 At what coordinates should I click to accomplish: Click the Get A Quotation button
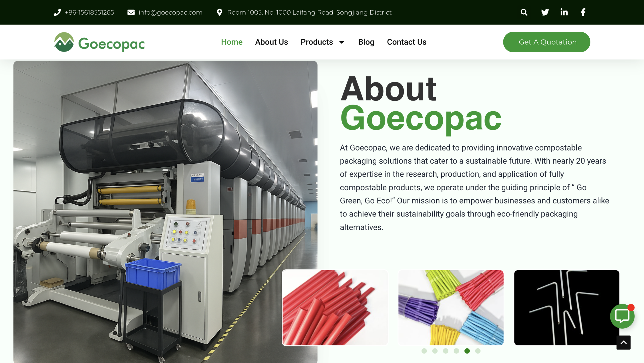tap(546, 42)
